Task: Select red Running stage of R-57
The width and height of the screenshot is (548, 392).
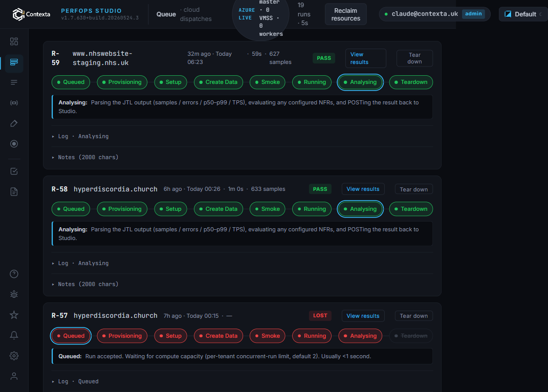Action: (312, 336)
